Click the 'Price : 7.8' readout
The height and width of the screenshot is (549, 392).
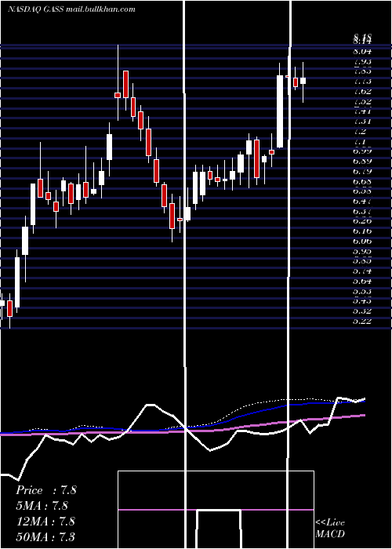tap(45, 490)
